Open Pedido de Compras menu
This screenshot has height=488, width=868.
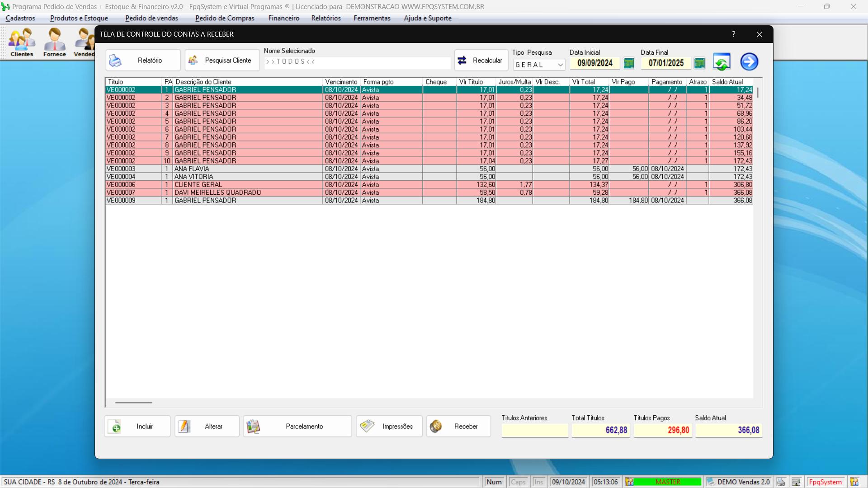pyautogui.click(x=225, y=18)
